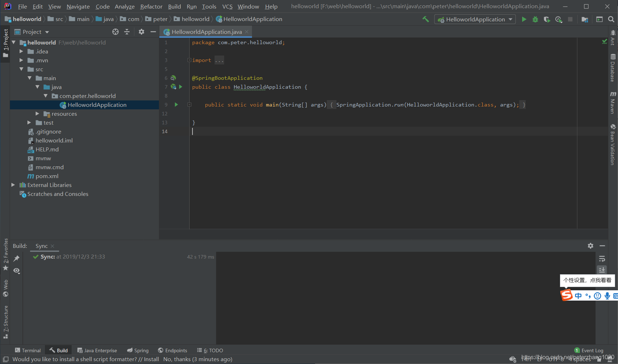The image size is (618, 364).
Task: Open the Web side tool window
Action: click(5, 288)
